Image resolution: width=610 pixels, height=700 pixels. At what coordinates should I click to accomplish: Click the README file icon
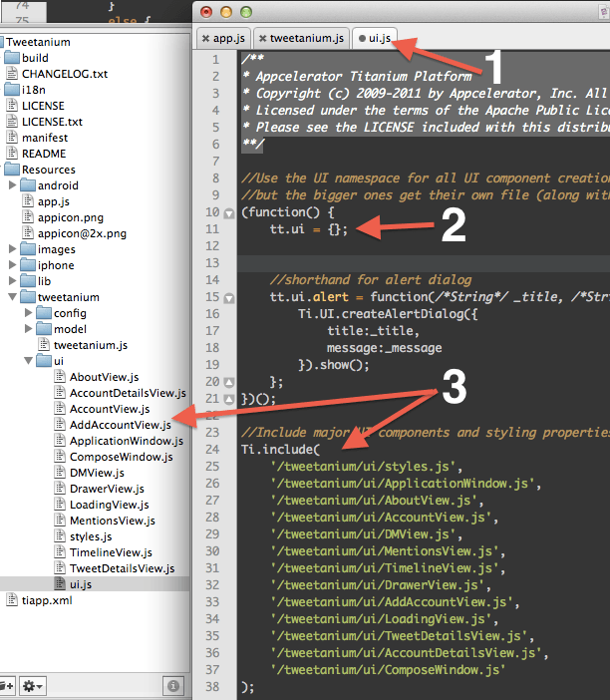coord(12,154)
